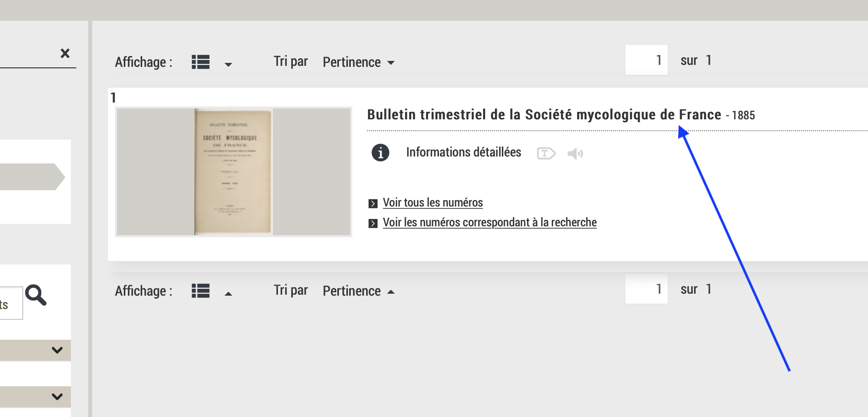Open the bottom Pertinence sort dropdown
The height and width of the screenshot is (417, 868).
pos(358,291)
